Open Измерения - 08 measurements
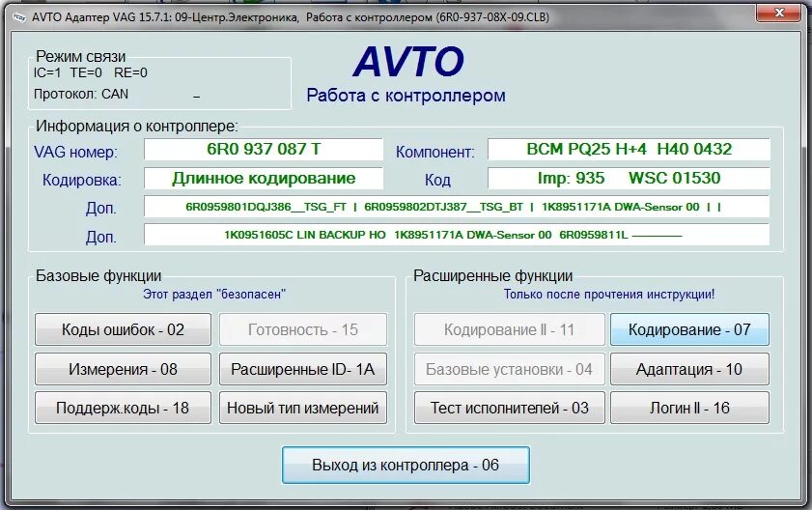Viewport: 812px width, 510px height. coord(123,369)
